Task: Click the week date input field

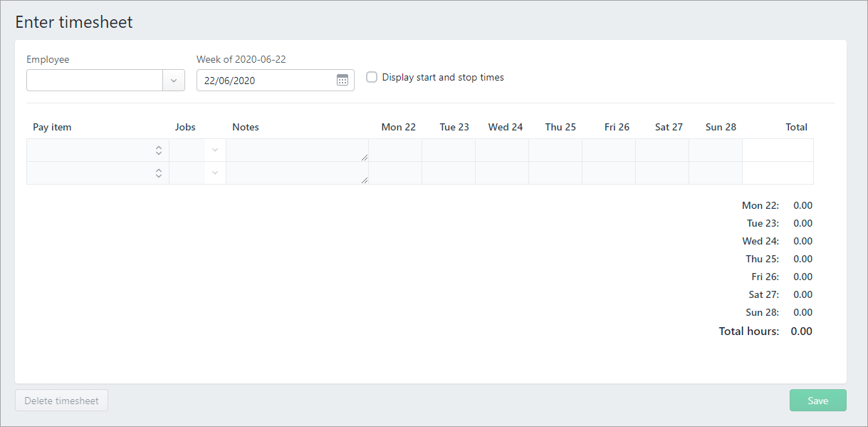Action: click(265, 81)
